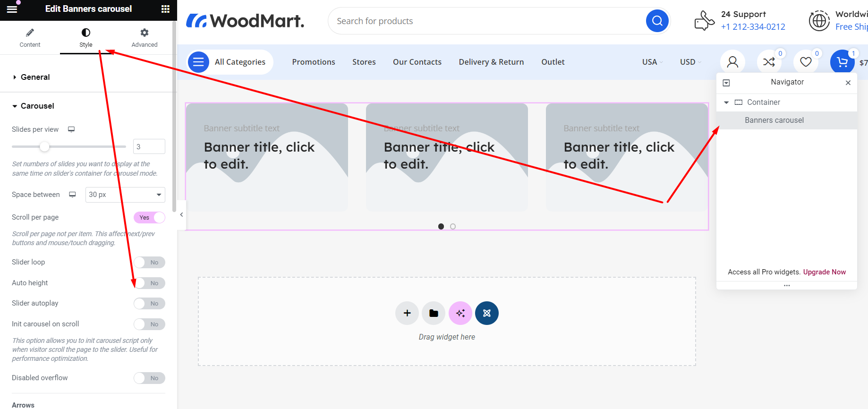Open Space between responsive device icon

point(72,195)
